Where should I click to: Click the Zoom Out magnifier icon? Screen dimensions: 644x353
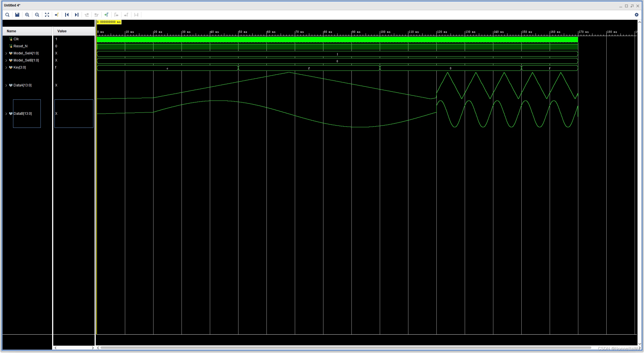click(37, 15)
